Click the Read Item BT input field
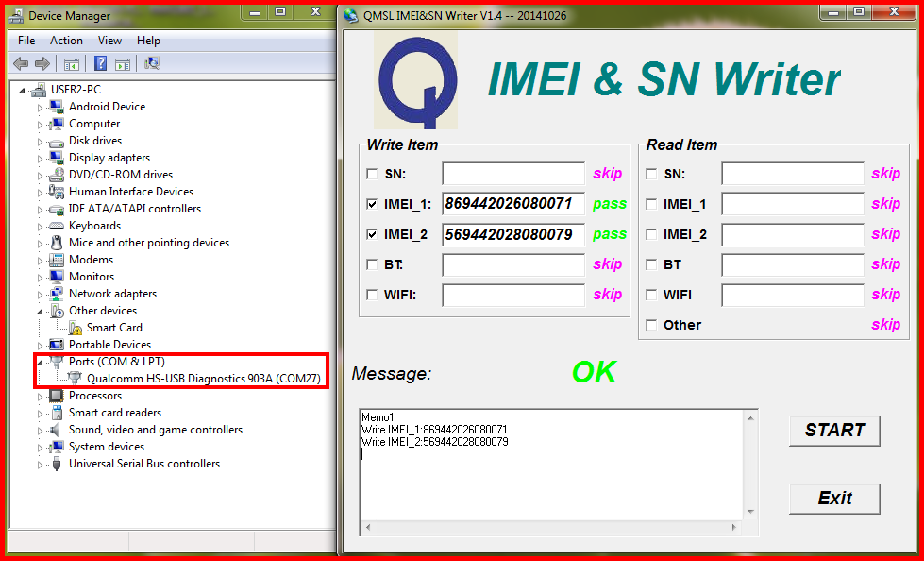 tap(793, 264)
